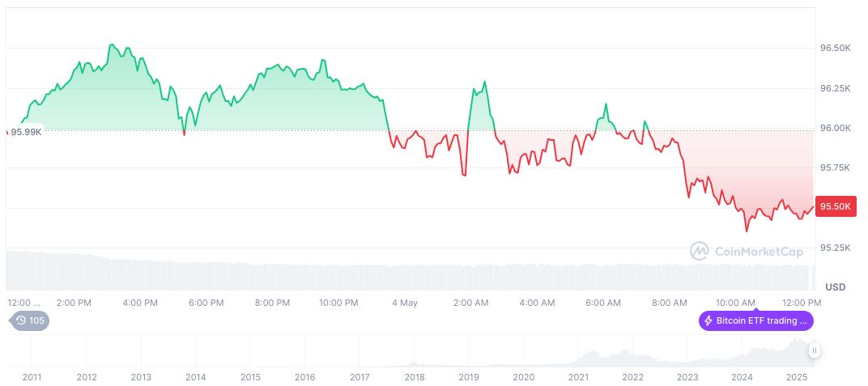
Task: Click the 95.99K opening price label
Action: pyautogui.click(x=26, y=132)
